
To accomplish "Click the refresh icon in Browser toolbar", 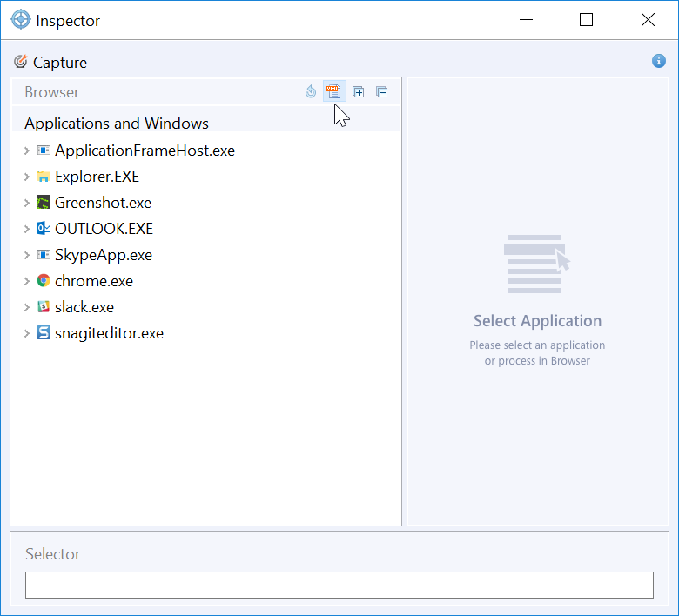I will pyautogui.click(x=311, y=91).
